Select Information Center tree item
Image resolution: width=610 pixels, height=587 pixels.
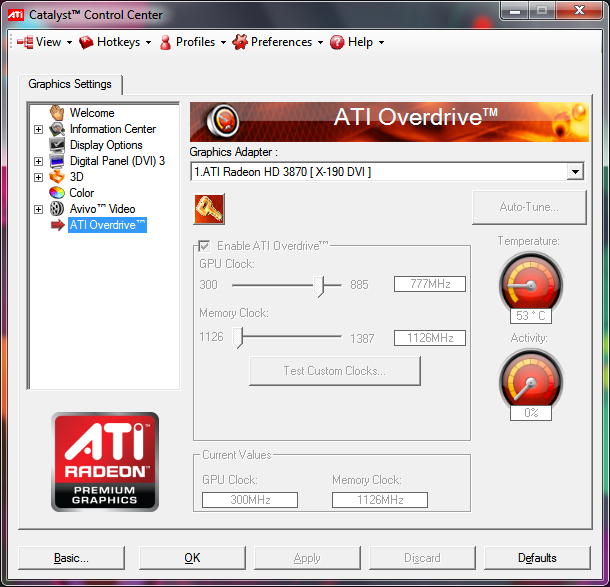coord(112,129)
